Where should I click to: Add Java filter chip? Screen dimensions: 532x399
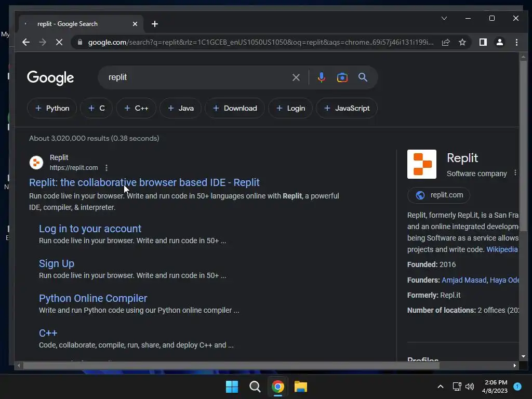pyautogui.click(x=180, y=108)
